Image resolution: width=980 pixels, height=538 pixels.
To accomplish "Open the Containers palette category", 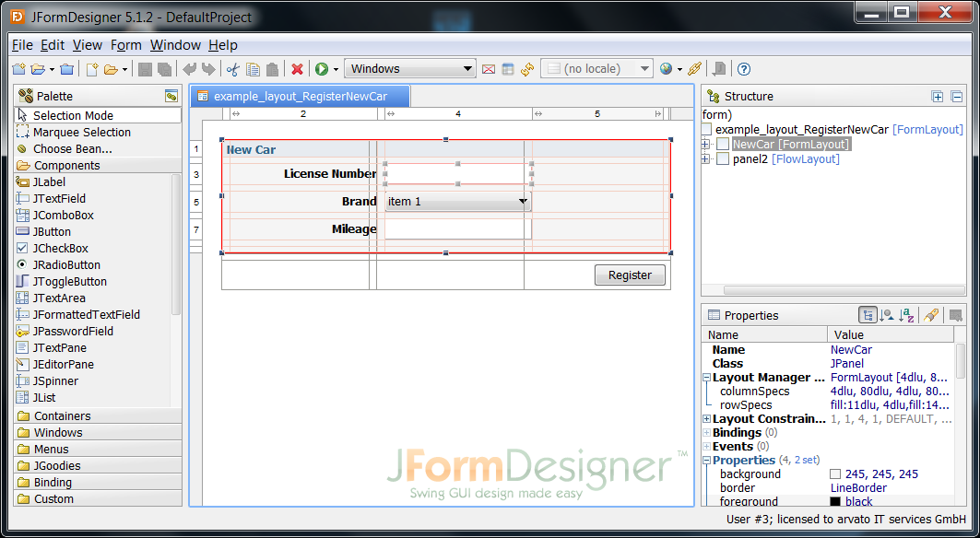I will [98, 415].
